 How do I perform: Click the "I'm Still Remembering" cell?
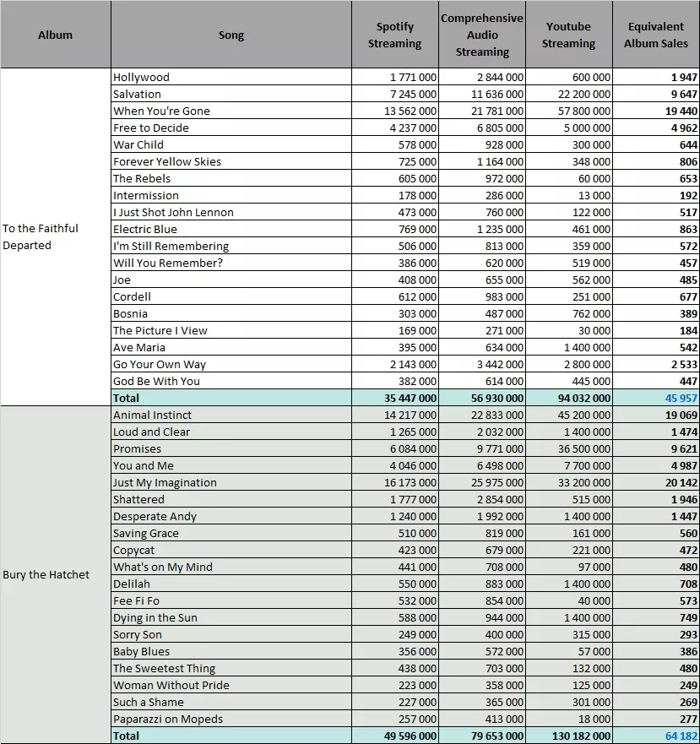point(231,246)
